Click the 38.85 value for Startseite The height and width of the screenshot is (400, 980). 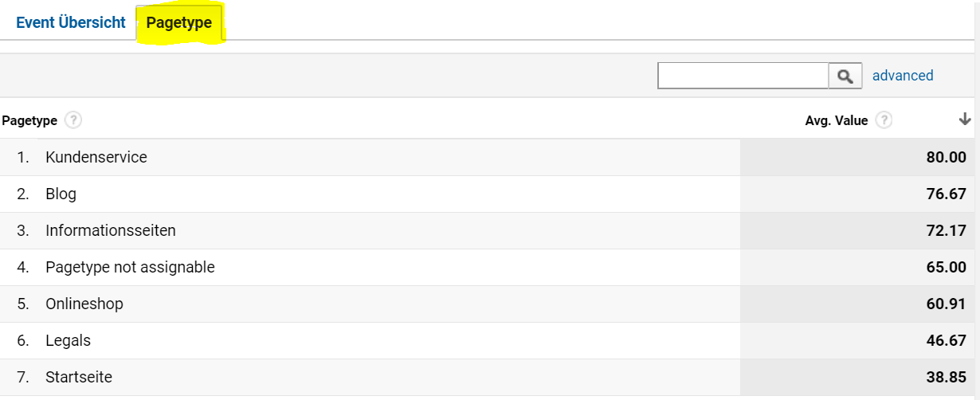click(946, 377)
